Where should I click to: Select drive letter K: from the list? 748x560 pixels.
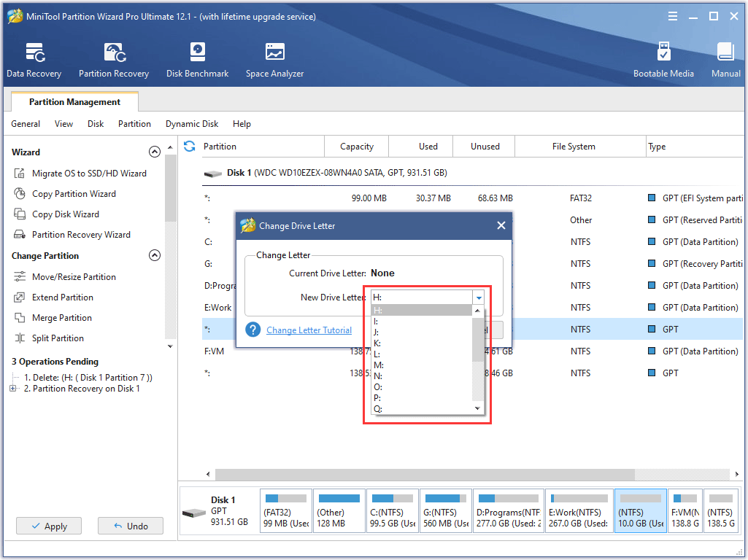pyautogui.click(x=421, y=343)
